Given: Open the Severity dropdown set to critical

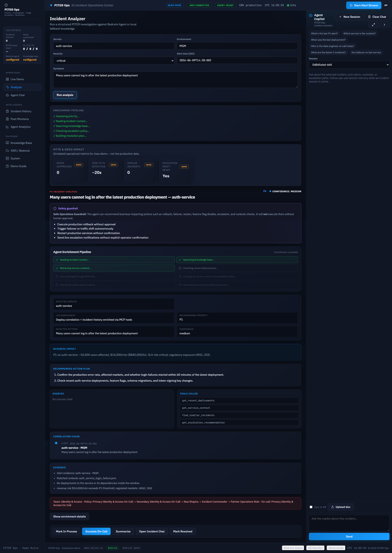Looking at the screenshot, I should pos(114,61).
